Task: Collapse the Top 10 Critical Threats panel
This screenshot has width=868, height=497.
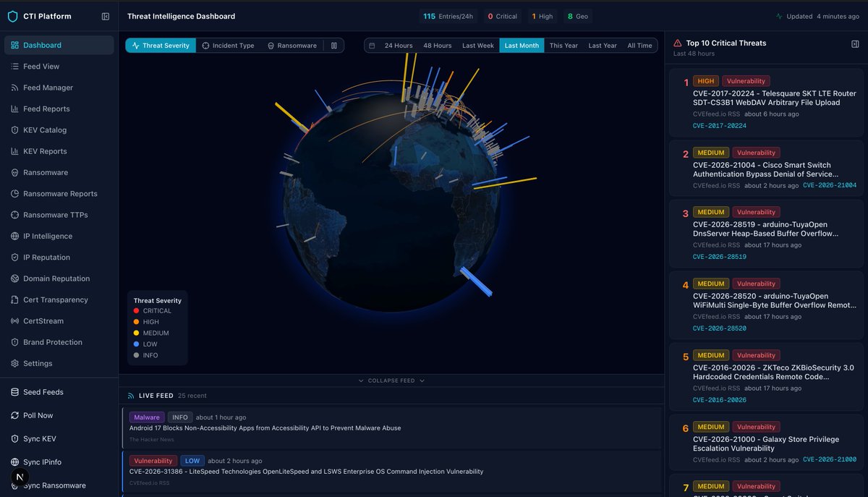Action: pyautogui.click(x=855, y=44)
